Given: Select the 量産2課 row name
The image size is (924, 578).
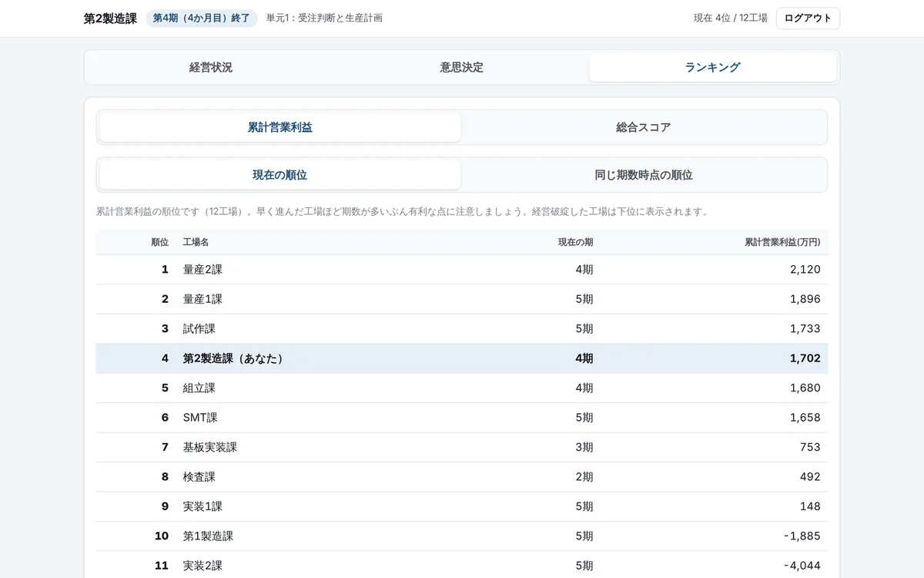Looking at the screenshot, I should [203, 270].
